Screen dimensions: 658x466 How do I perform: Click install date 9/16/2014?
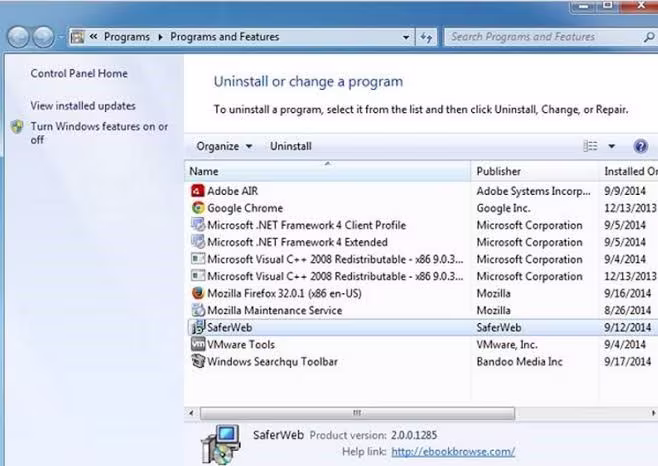pos(628,293)
